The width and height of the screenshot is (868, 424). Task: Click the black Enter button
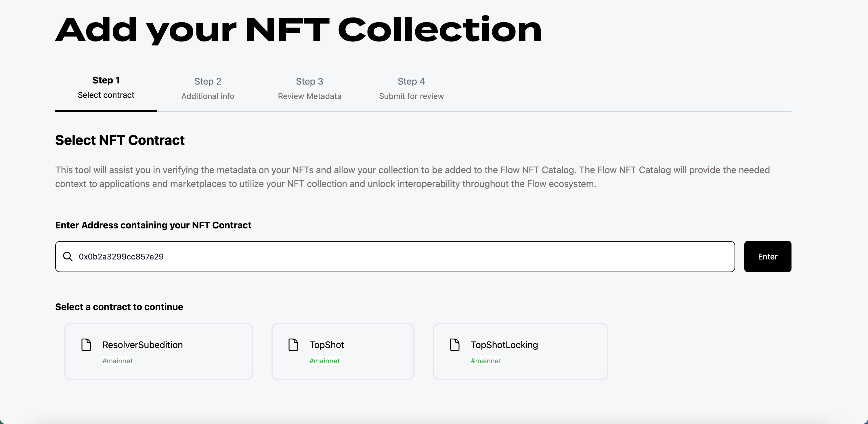click(768, 257)
